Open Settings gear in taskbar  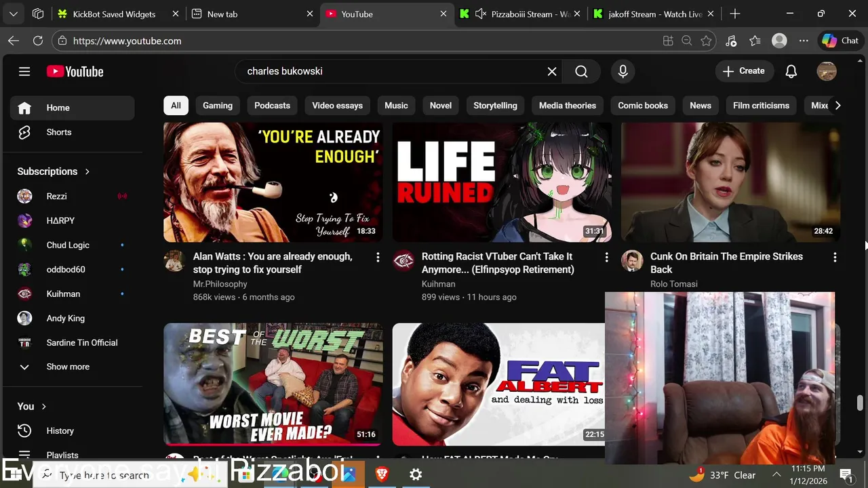[x=416, y=474]
